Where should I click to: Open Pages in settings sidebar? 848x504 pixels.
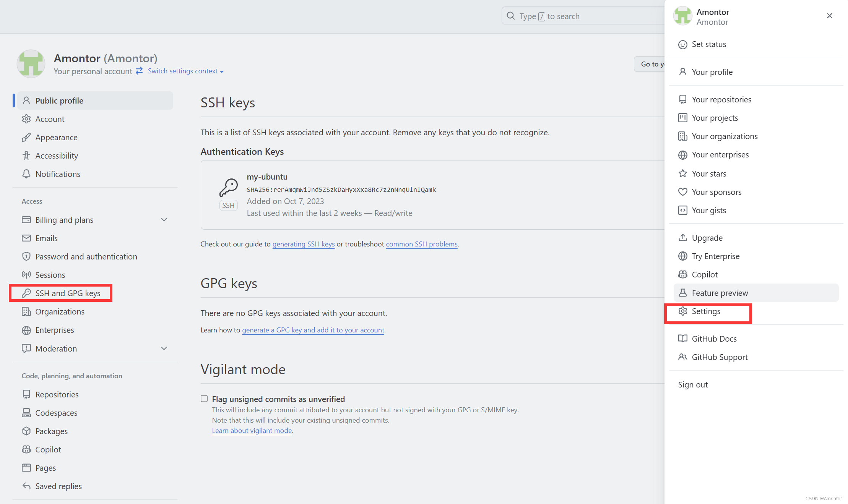point(95,468)
